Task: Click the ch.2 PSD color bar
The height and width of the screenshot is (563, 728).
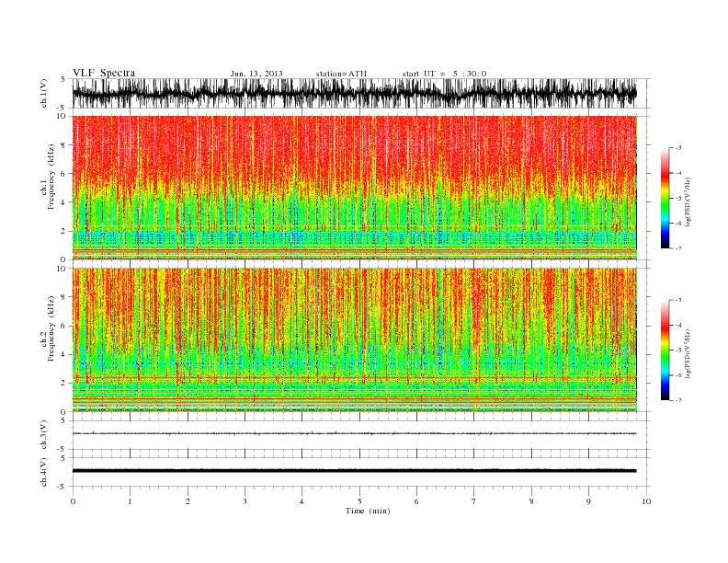Action: [x=665, y=350]
